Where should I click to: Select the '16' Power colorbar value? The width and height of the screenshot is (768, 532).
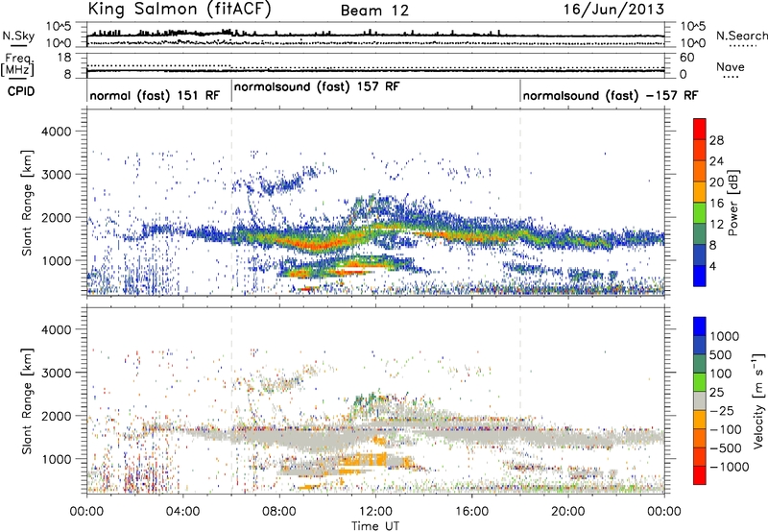[716, 204]
